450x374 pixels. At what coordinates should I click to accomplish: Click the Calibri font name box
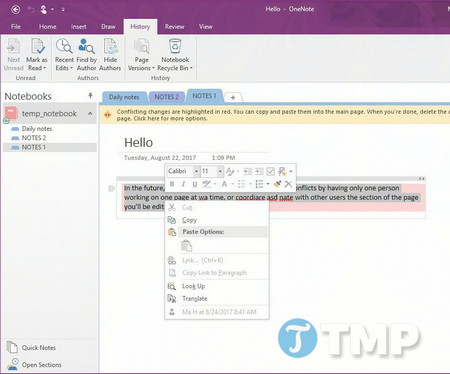(179, 171)
